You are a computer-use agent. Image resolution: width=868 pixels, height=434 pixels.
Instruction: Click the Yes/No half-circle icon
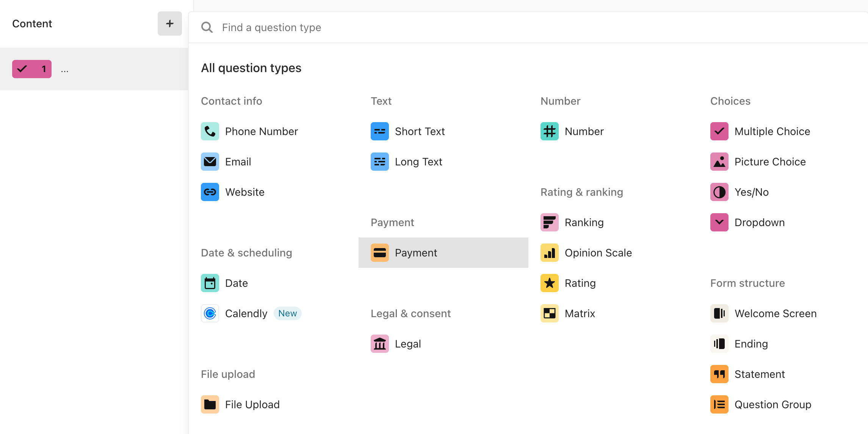coord(719,192)
